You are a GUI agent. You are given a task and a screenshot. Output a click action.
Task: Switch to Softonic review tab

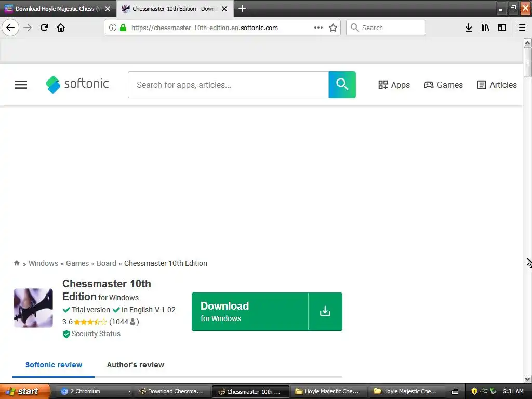tap(54, 365)
